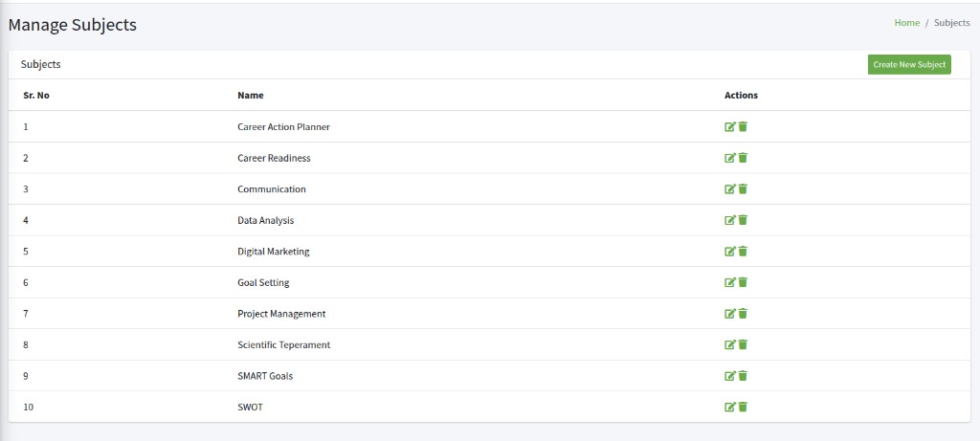
Task: Select the Communication name cell
Action: point(272,189)
